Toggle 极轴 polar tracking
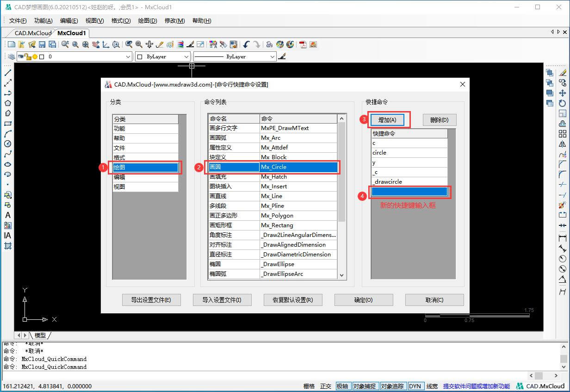This screenshot has height=392, width=570. (342, 386)
